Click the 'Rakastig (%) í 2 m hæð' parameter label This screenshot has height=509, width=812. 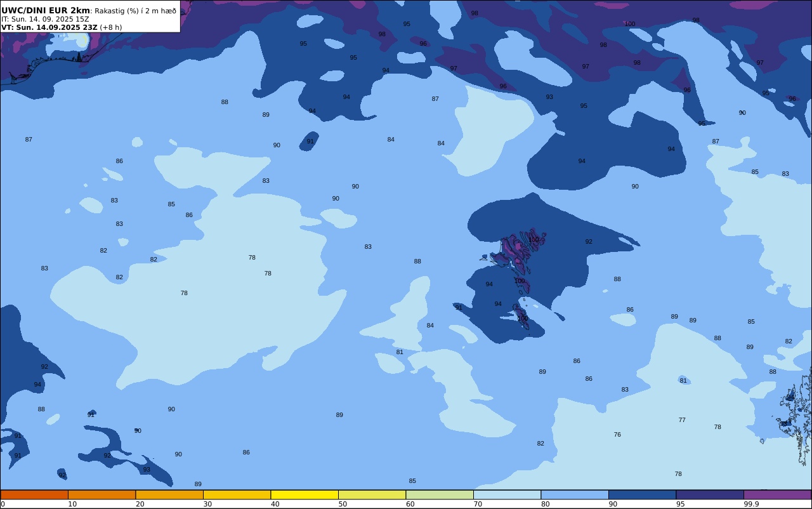pos(135,11)
